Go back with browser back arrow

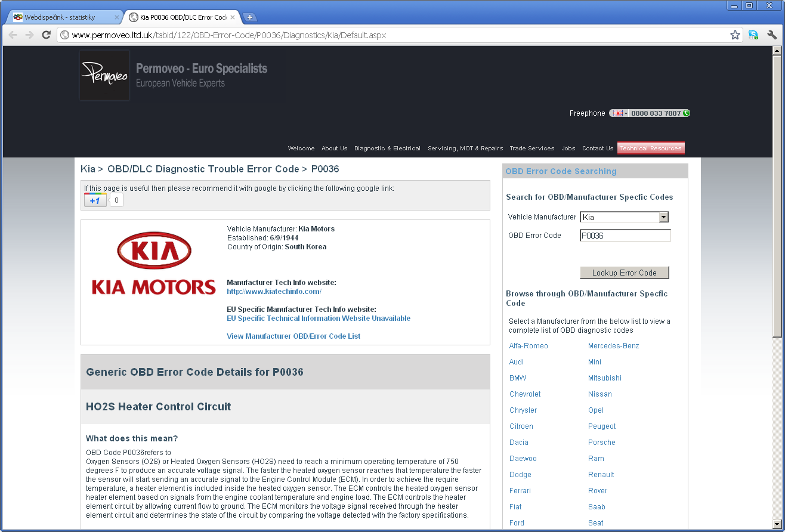(x=13, y=35)
